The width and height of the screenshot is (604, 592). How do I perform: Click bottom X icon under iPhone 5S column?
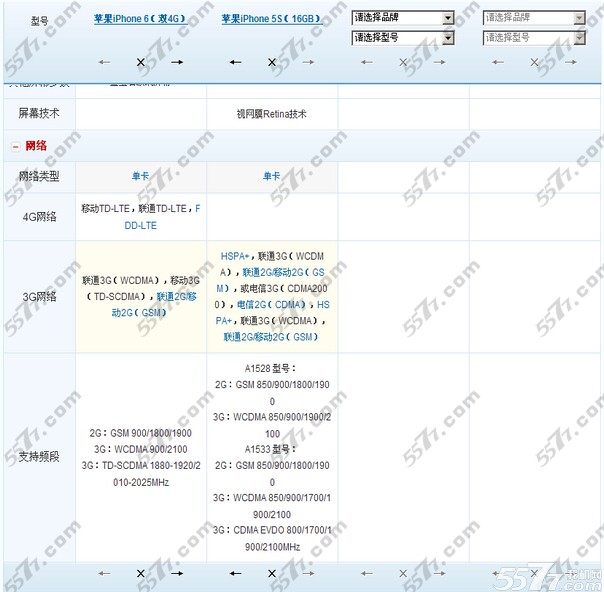pyautogui.click(x=272, y=574)
